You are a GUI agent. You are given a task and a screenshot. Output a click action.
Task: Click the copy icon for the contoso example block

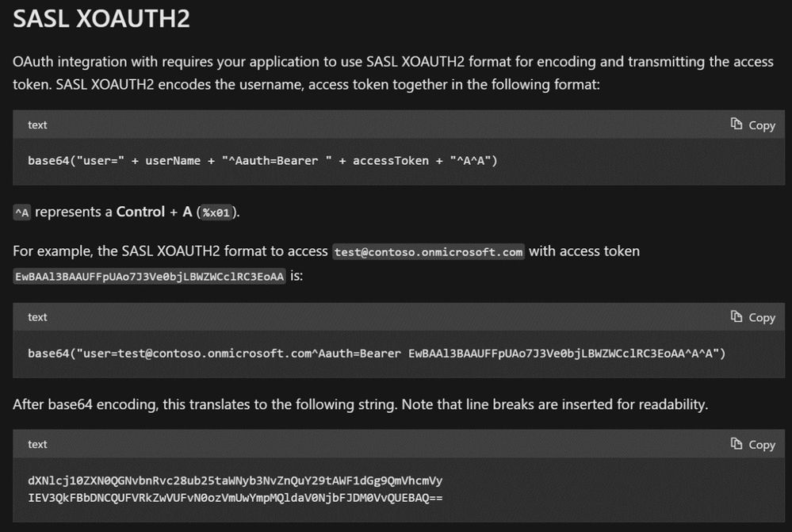pos(737,316)
